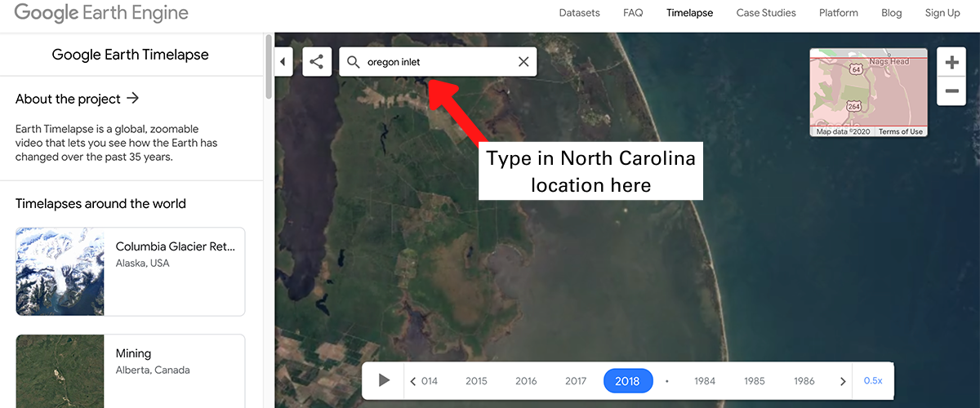Open Columbia Glacier Ret... timelapse title
The height and width of the screenshot is (408, 980).
click(176, 246)
